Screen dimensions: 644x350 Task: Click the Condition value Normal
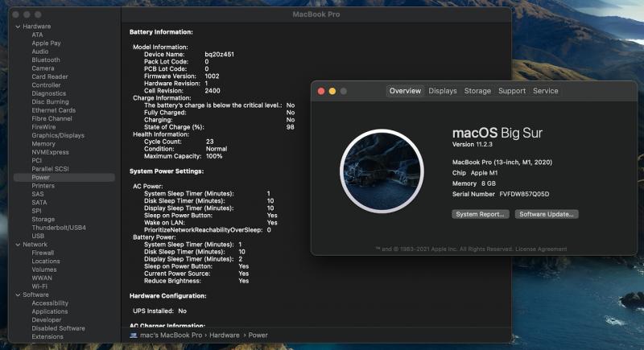217,149
